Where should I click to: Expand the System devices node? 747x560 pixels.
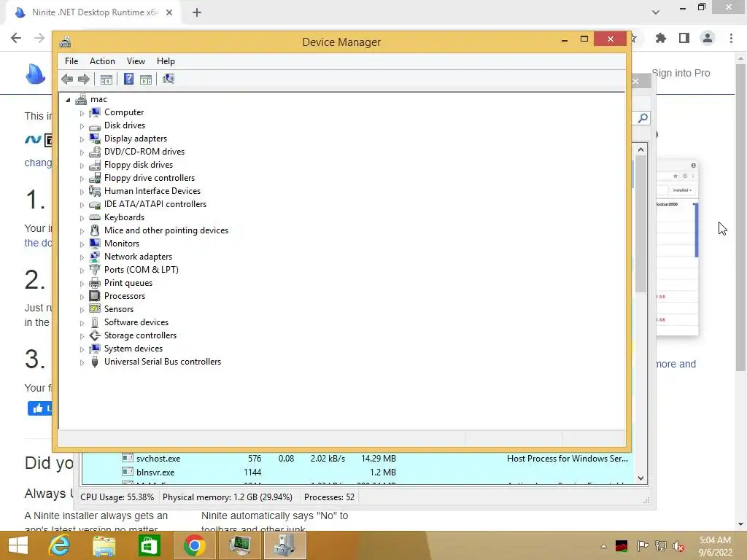[x=82, y=349]
